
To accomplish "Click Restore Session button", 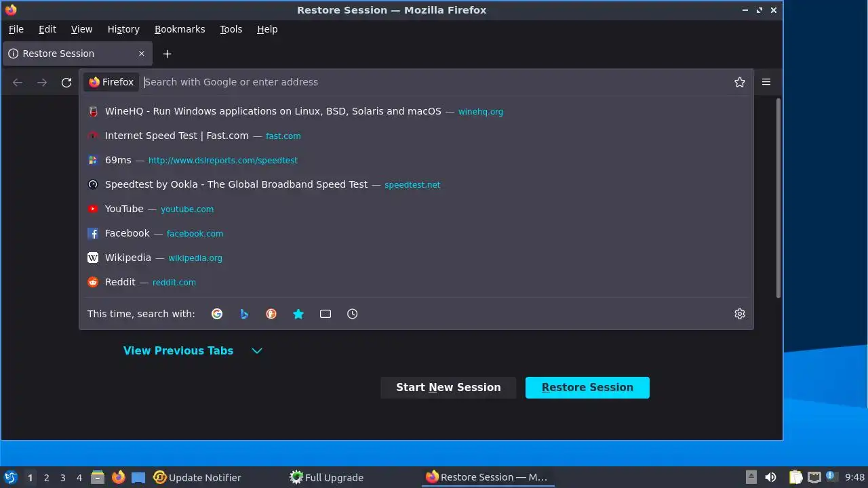I will [x=587, y=388].
